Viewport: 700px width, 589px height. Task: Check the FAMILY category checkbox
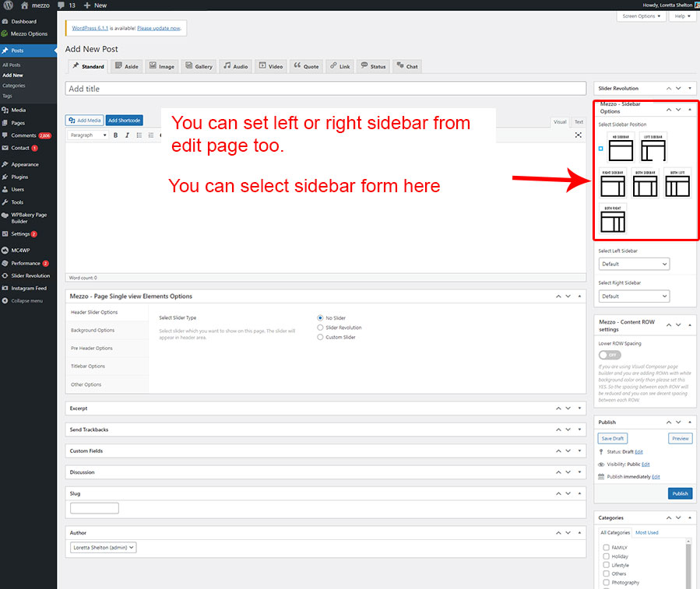pos(607,548)
